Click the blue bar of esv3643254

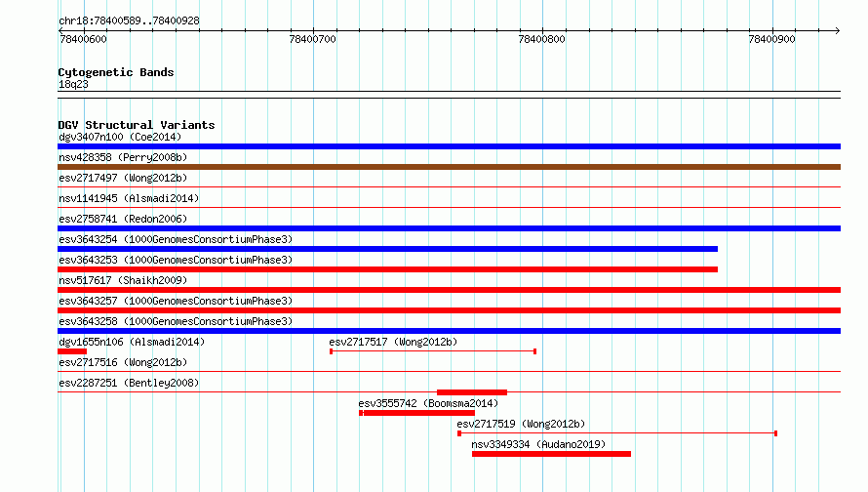pyautogui.click(x=387, y=249)
